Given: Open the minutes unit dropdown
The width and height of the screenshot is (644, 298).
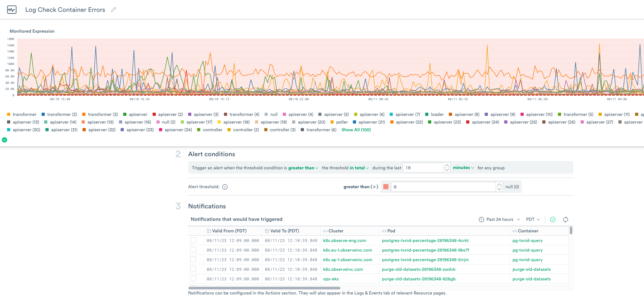Looking at the screenshot, I should point(464,168).
